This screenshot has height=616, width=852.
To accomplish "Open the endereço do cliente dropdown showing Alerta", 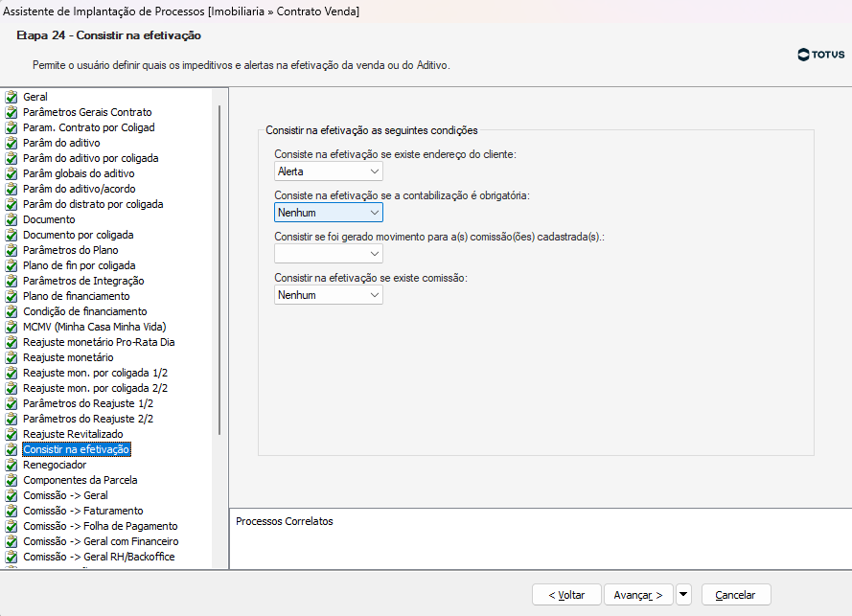I will click(x=328, y=171).
